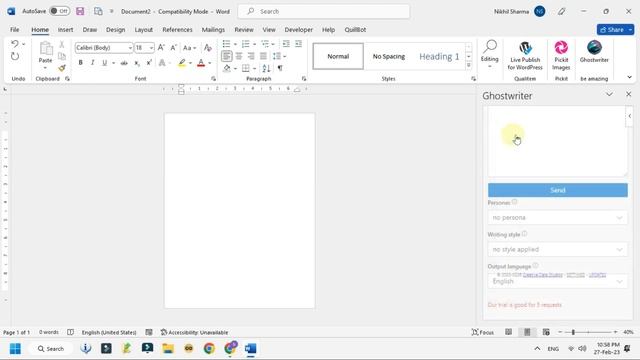Apply yellow text highlight color
Screen dimensions: 640x360
(182, 63)
